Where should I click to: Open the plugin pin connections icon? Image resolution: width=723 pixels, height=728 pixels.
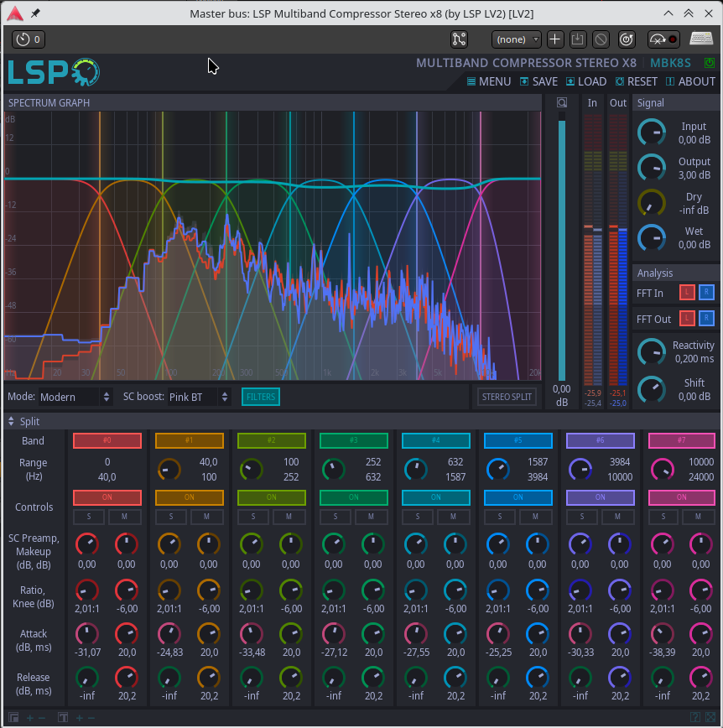(459, 39)
